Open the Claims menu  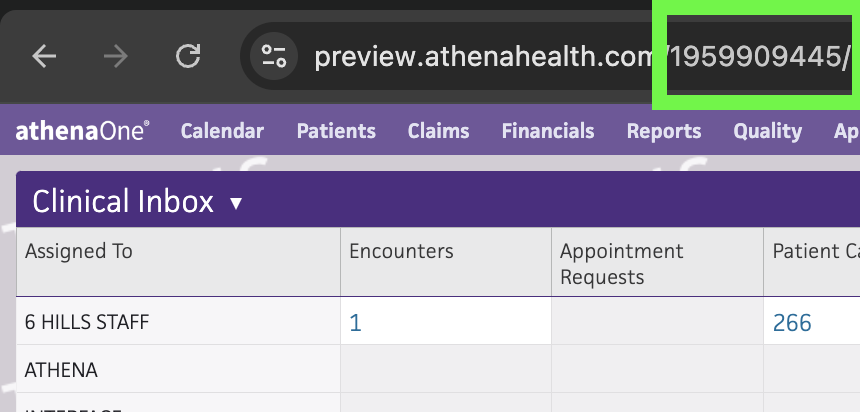[x=438, y=131]
